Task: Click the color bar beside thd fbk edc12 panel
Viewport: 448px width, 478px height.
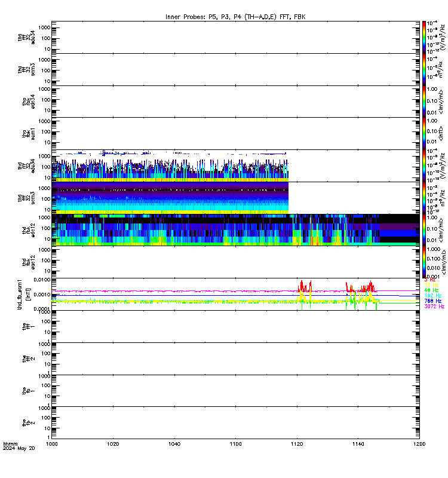Action: (424, 230)
